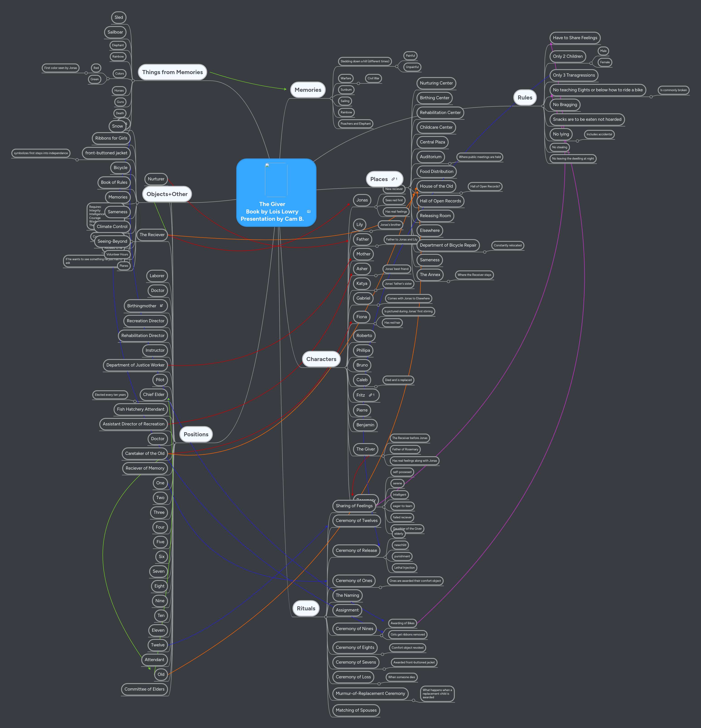Click the broken image thumbnail in the central node
The image size is (701, 728).
(268, 166)
